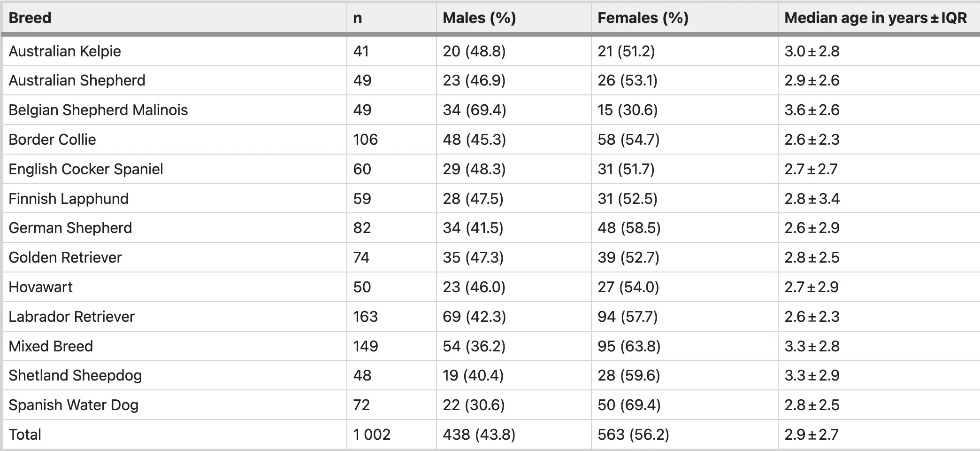Screen dimensions: 980x451
Task: Click the Total row label
Action: (25, 435)
